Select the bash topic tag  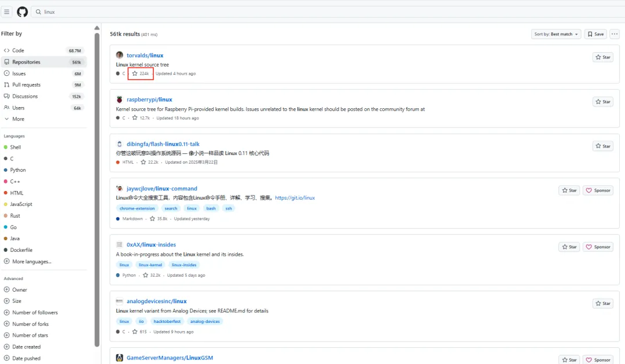tap(211, 208)
